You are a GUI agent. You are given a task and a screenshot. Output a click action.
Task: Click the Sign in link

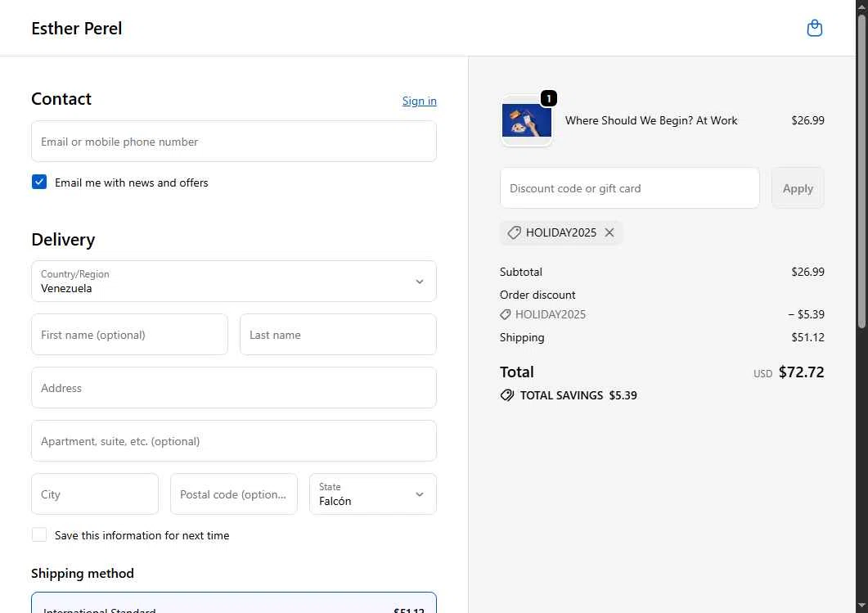[419, 101]
